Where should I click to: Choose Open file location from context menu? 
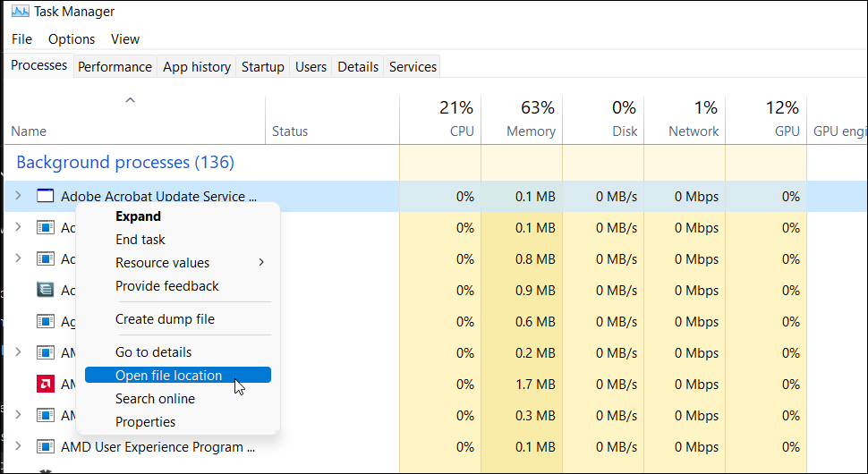click(168, 376)
